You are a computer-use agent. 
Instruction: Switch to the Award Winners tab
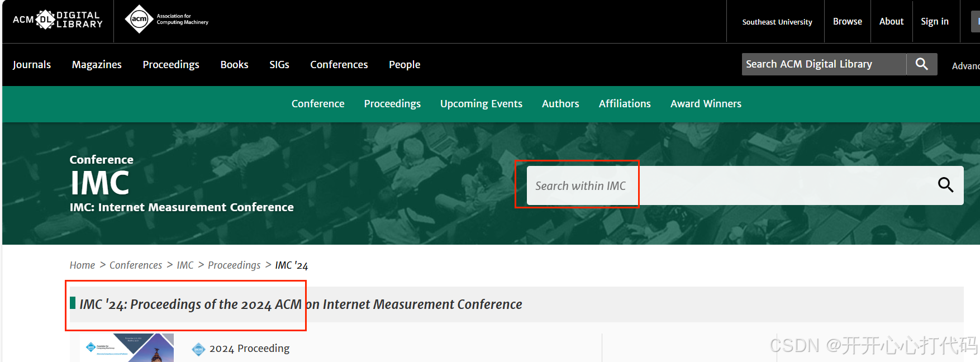point(706,104)
